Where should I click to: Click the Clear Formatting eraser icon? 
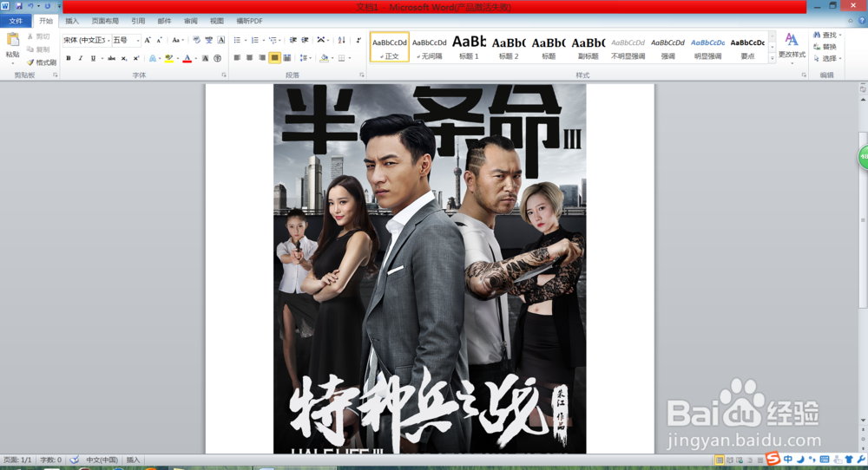click(x=196, y=40)
